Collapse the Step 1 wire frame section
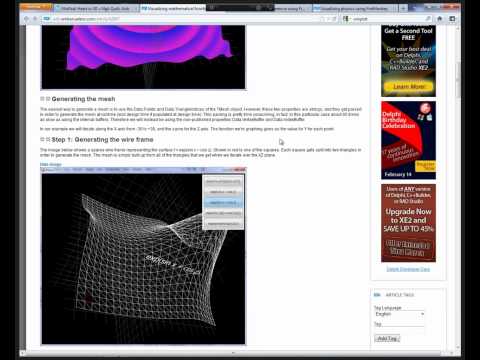Viewport: 480px width, 360px height. pos(42,139)
